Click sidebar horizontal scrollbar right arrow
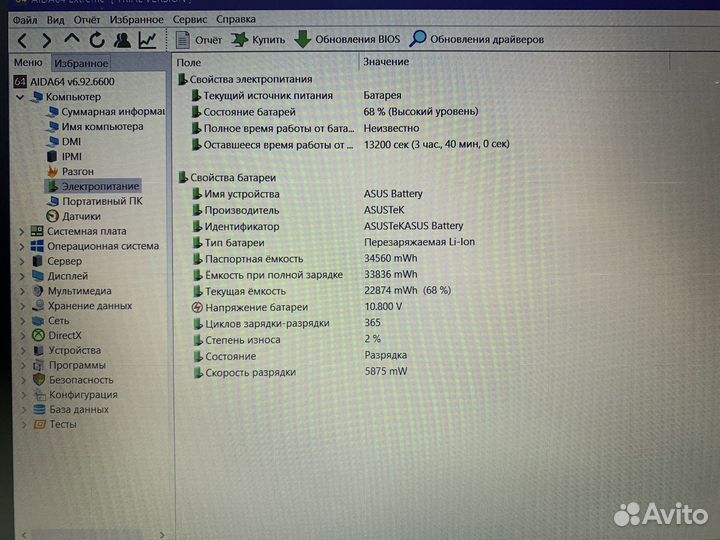The width and height of the screenshot is (720, 540). click(162, 534)
